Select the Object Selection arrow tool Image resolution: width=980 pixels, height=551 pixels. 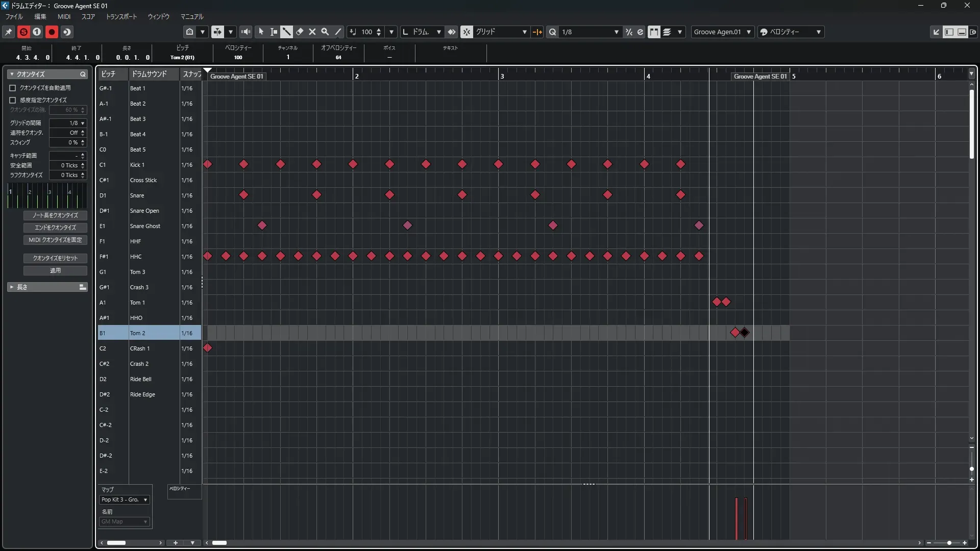pos(261,32)
